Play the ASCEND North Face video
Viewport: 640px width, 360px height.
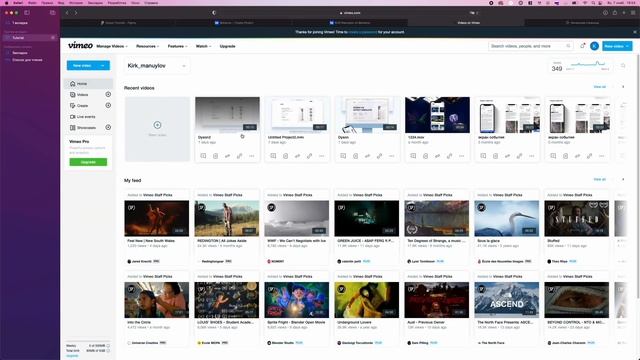pyautogui.click(x=507, y=300)
